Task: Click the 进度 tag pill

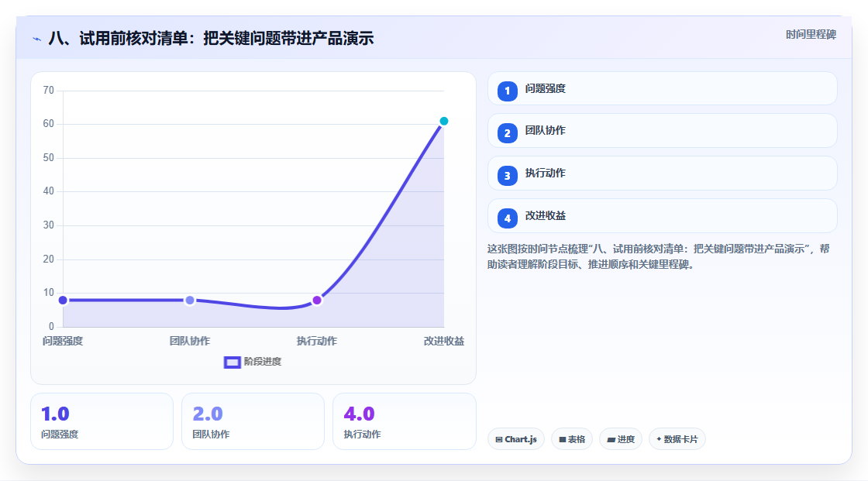Action: 621,439
